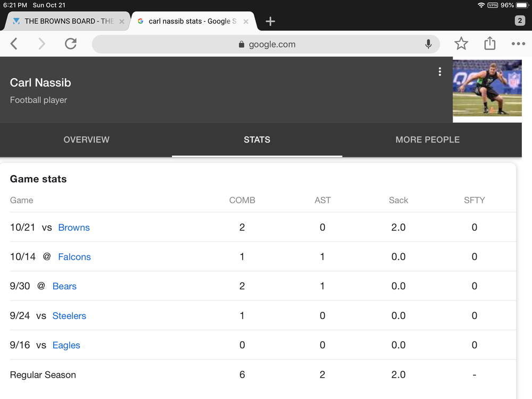Select the carl nassib stats Google tab
The height and width of the screenshot is (399, 532).
click(x=193, y=21)
